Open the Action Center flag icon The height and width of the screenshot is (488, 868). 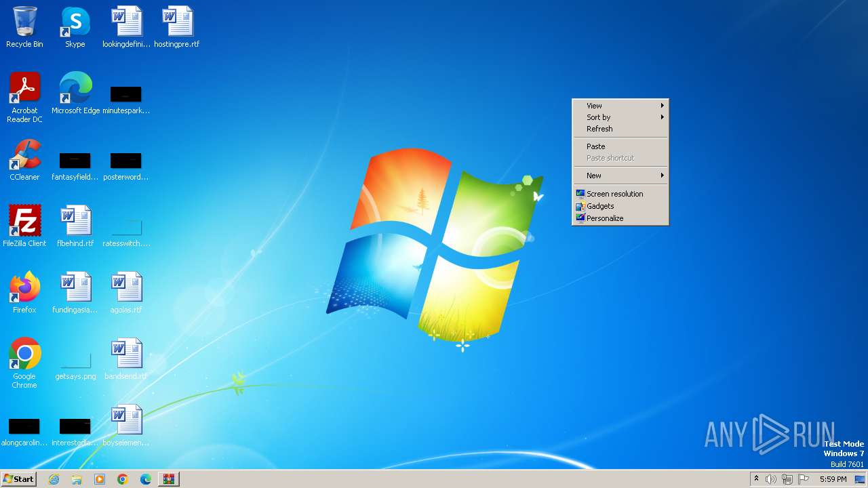804,479
